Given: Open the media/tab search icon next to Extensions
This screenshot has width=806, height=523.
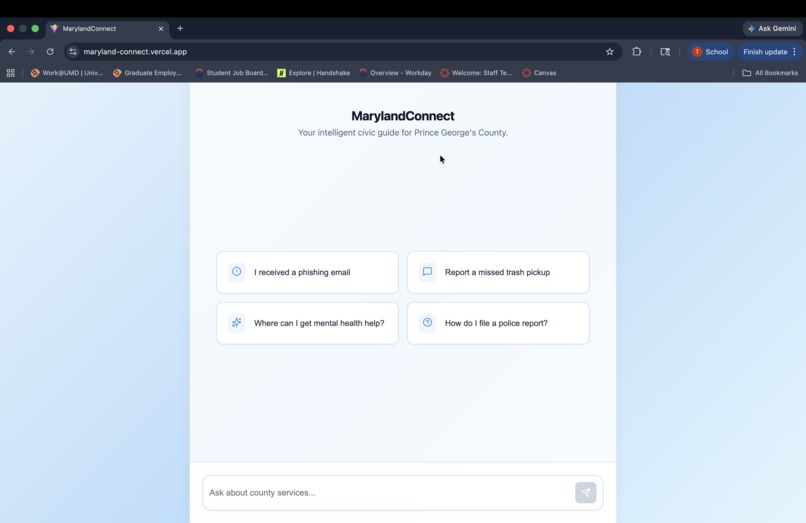Looking at the screenshot, I should tap(665, 51).
